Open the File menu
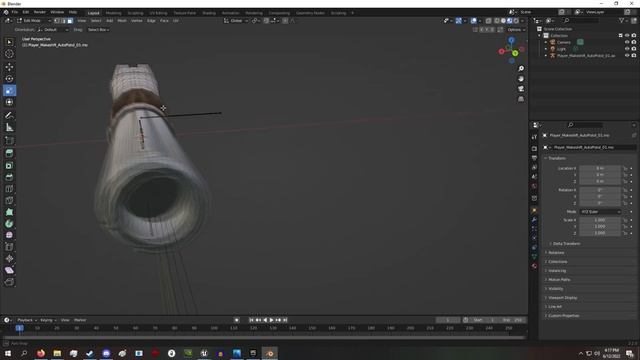 15,12
